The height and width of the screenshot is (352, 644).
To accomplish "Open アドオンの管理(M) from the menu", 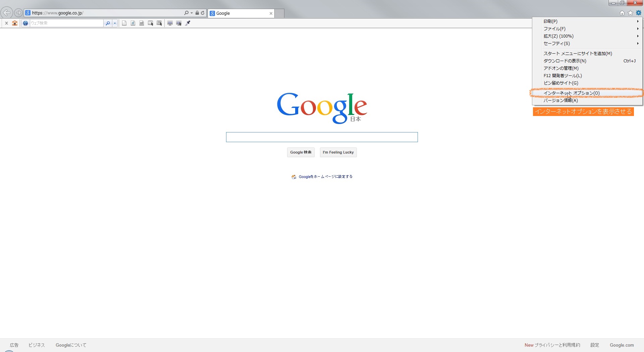I will pos(587,68).
